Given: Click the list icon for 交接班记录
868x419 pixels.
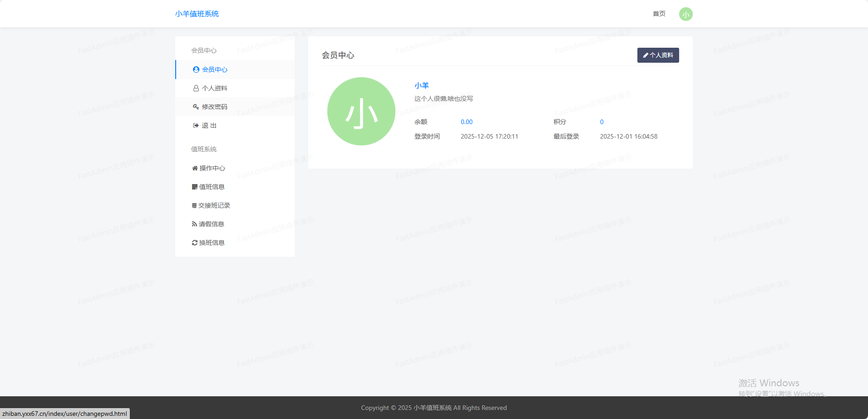Looking at the screenshot, I should click(194, 205).
